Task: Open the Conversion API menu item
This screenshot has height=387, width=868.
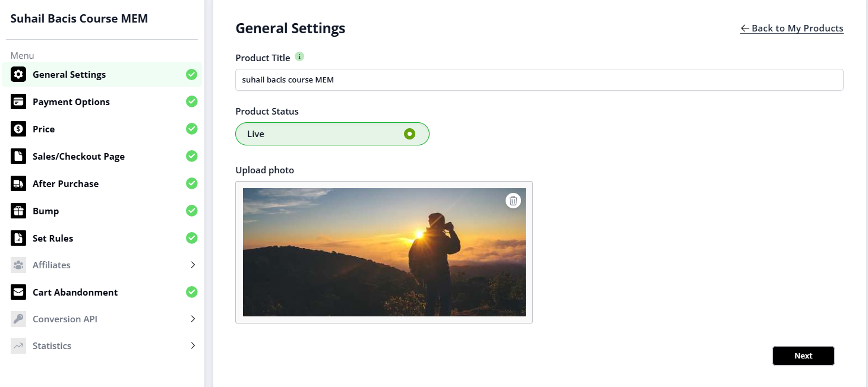Action: 102,319
